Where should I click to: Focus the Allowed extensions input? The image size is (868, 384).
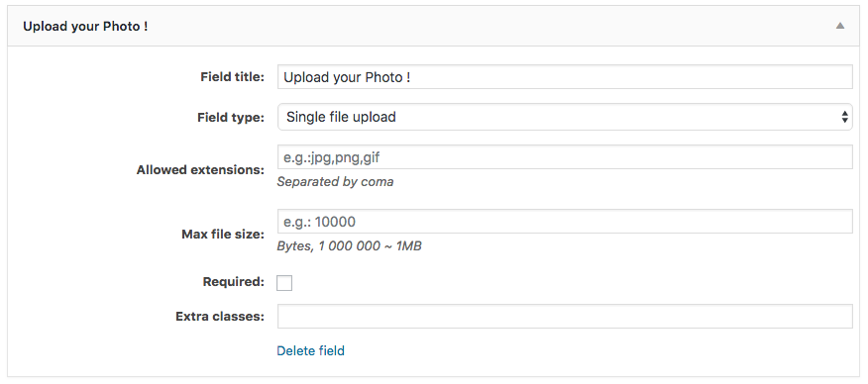pyautogui.click(x=565, y=157)
